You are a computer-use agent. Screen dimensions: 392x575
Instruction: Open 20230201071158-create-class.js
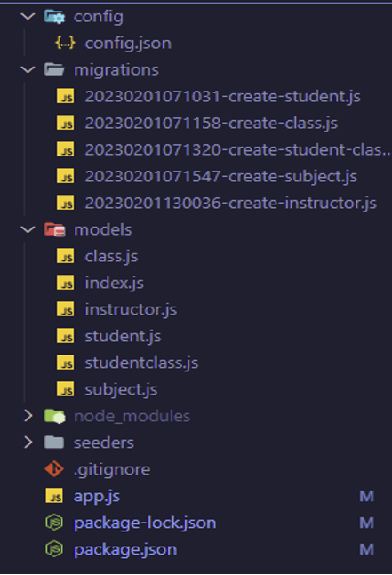[212, 124]
